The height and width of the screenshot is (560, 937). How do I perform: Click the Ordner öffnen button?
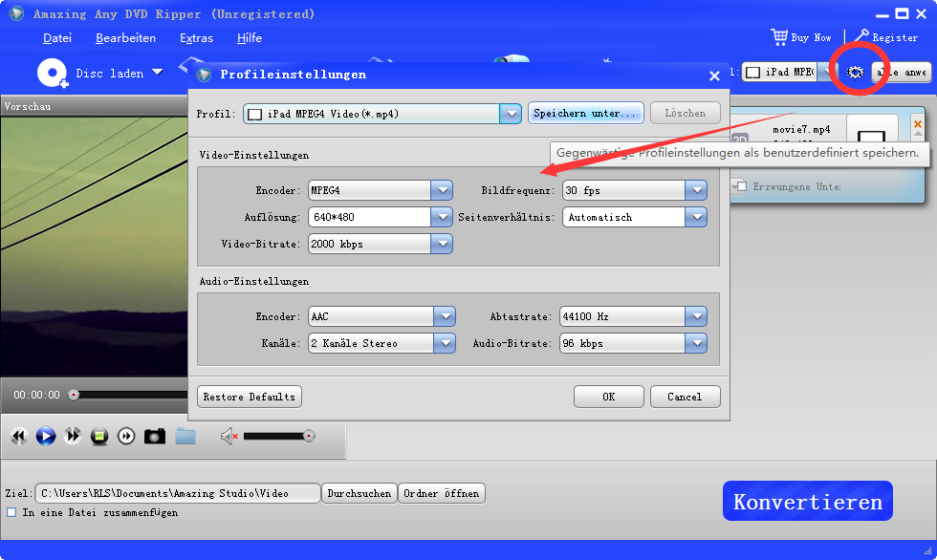(x=441, y=493)
